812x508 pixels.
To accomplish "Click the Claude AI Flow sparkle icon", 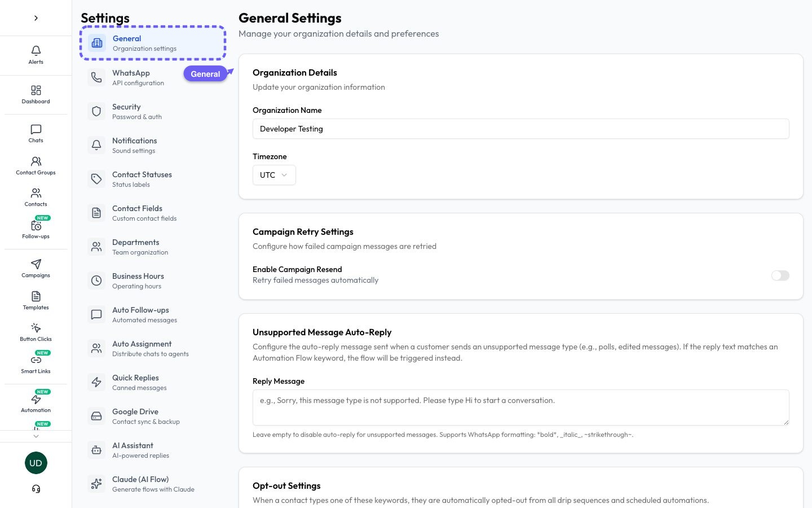I will pyautogui.click(x=96, y=484).
